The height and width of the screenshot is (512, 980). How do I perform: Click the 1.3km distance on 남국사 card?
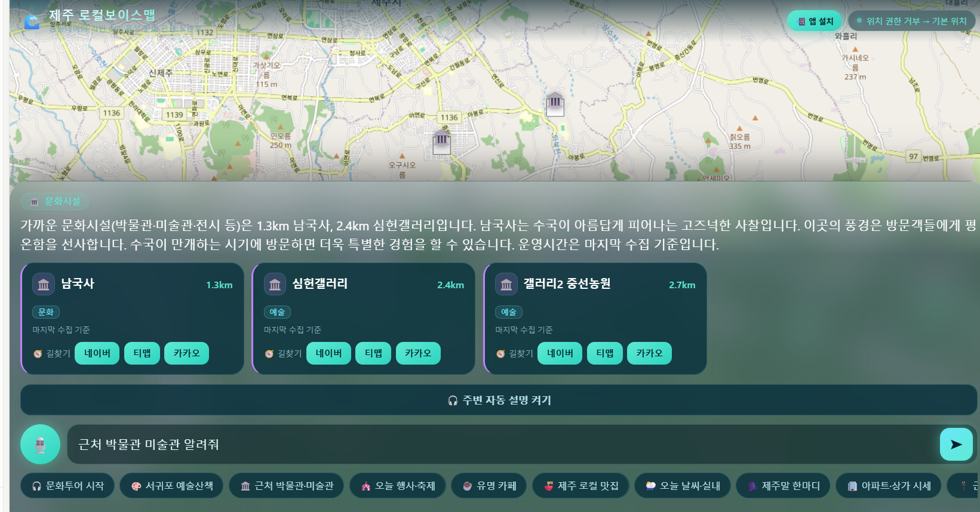coord(219,285)
